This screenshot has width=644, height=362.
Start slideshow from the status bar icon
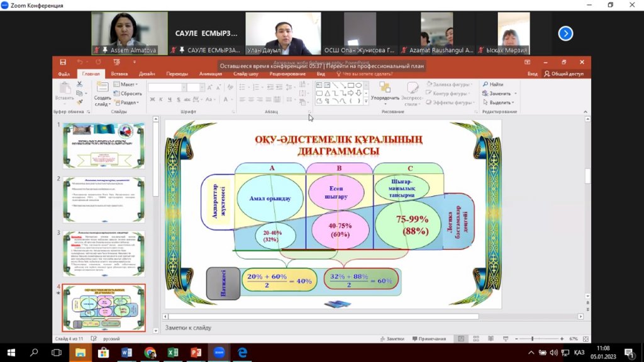coord(506,339)
